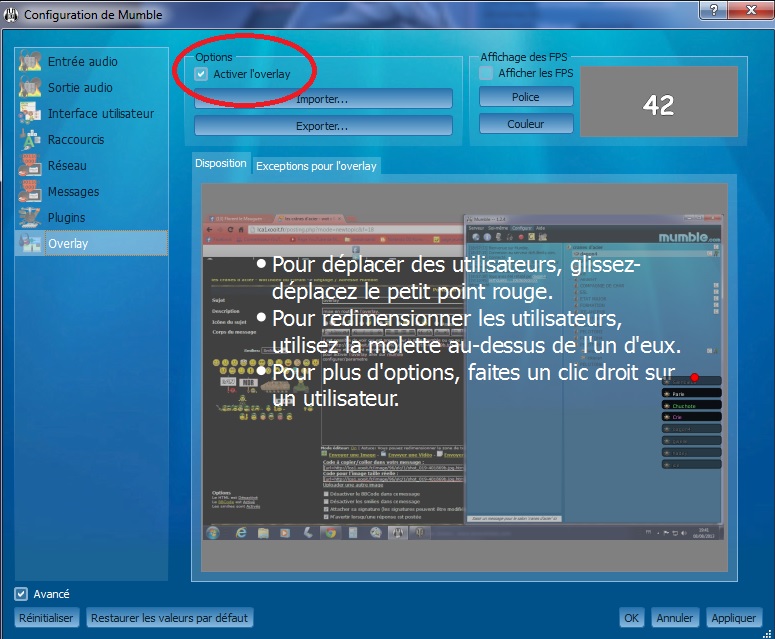Click the Annuler button
This screenshot has height=639, width=775.
pyautogui.click(x=675, y=618)
